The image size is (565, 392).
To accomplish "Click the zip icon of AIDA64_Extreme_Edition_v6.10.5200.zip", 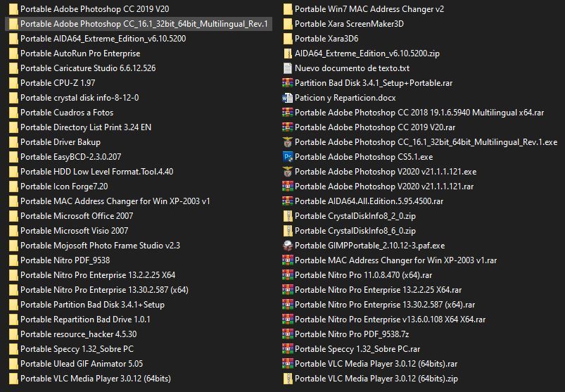I will 287,53.
